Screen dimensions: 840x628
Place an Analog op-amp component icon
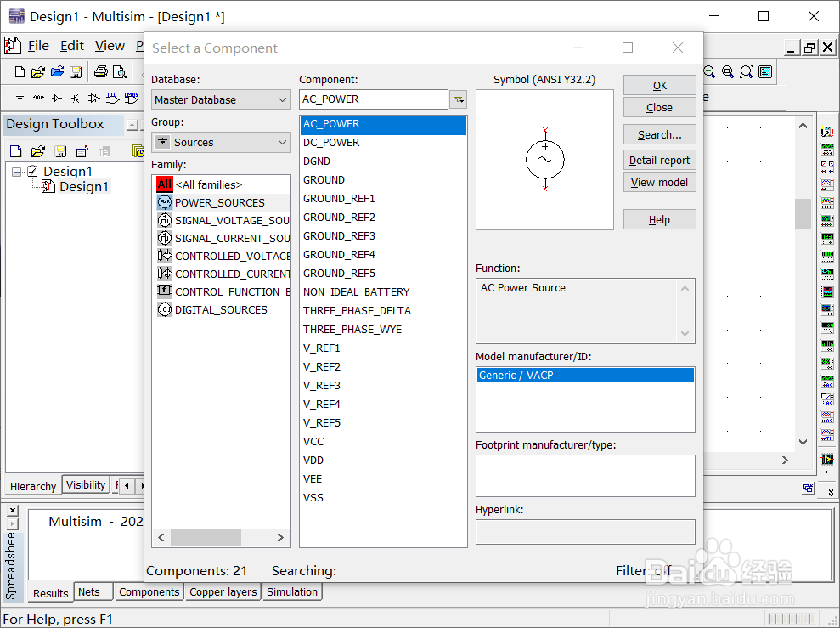point(93,98)
